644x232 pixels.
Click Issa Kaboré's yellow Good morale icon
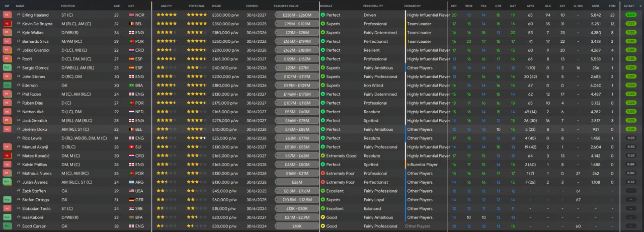point(323,217)
